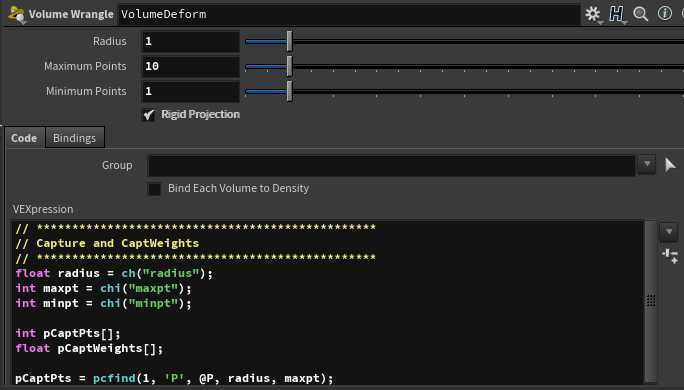Click the Group selection arrow icon
The image size is (684, 390).
(x=670, y=165)
